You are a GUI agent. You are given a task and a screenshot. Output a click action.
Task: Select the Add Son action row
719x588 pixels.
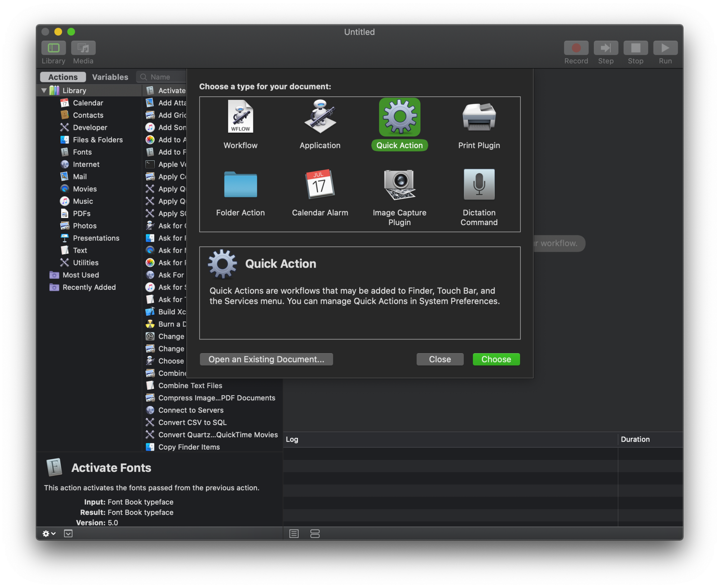pyautogui.click(x=165, y=127)
